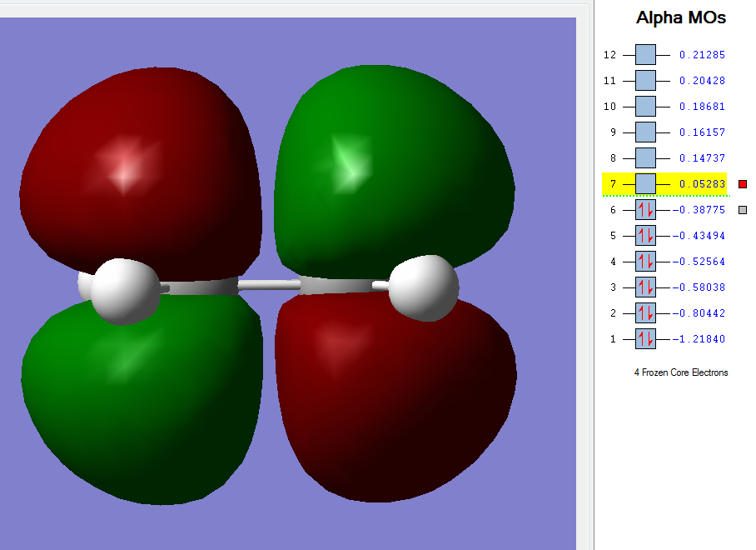Image resolution: width=756 pixels, height=550 pixels.
Task: Select the highlighted MO 7 orbital box
Action: tap(645, 184)
